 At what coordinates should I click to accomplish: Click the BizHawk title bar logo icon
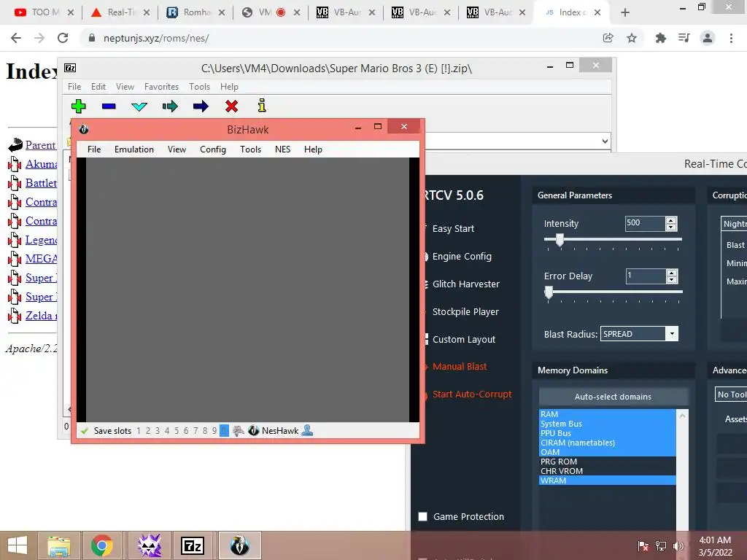point(84,129)
